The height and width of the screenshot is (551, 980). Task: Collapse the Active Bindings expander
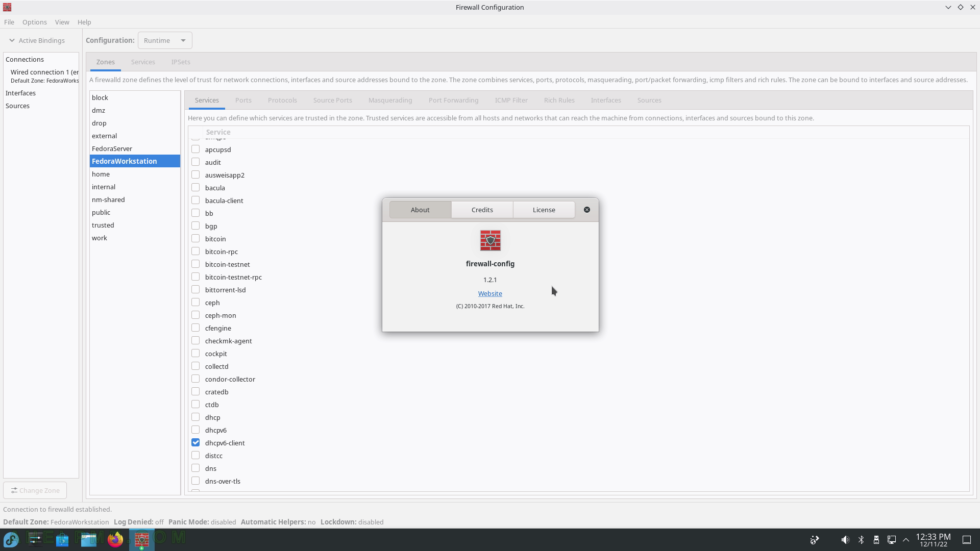(37, 40)
